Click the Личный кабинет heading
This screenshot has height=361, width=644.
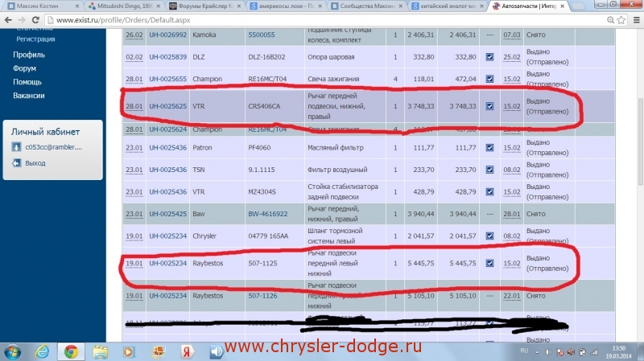tap(45, 132)
